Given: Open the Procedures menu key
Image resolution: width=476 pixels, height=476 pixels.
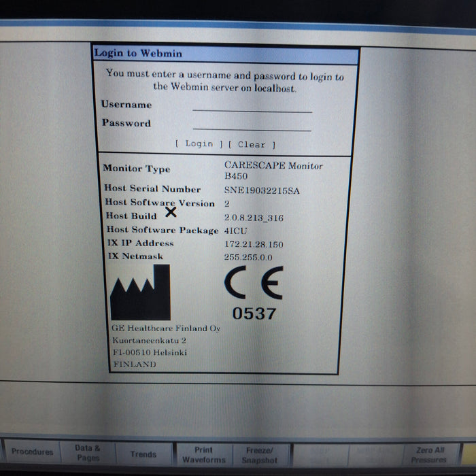Looking at the screenshot, I should pyautogui.click(x=33, y=452).
